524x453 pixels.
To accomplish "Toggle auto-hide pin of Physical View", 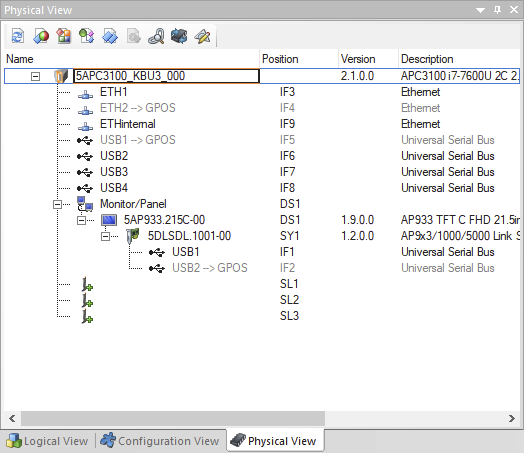I will pyautogui.click(x=497, y=10).
